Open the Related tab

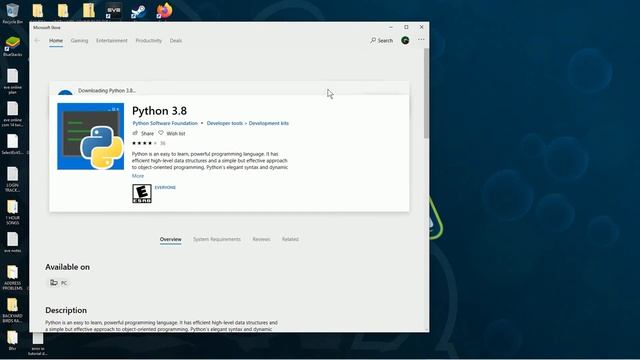click(290, 239)
